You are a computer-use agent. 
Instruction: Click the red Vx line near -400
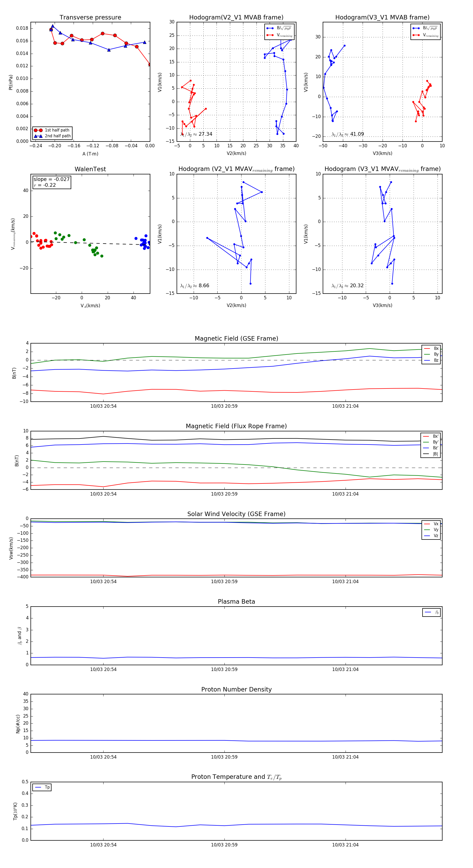(x=236, y=575)
